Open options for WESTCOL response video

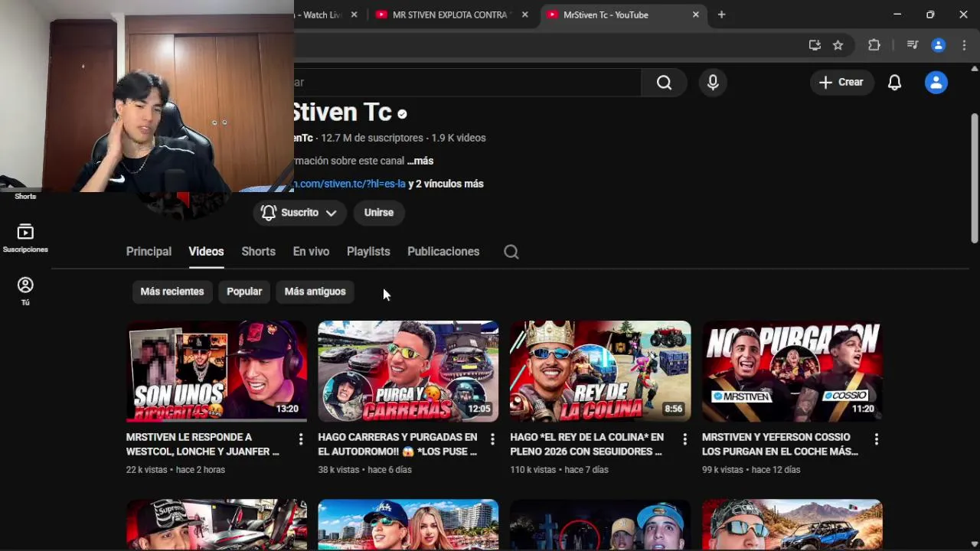pos(301,439)
